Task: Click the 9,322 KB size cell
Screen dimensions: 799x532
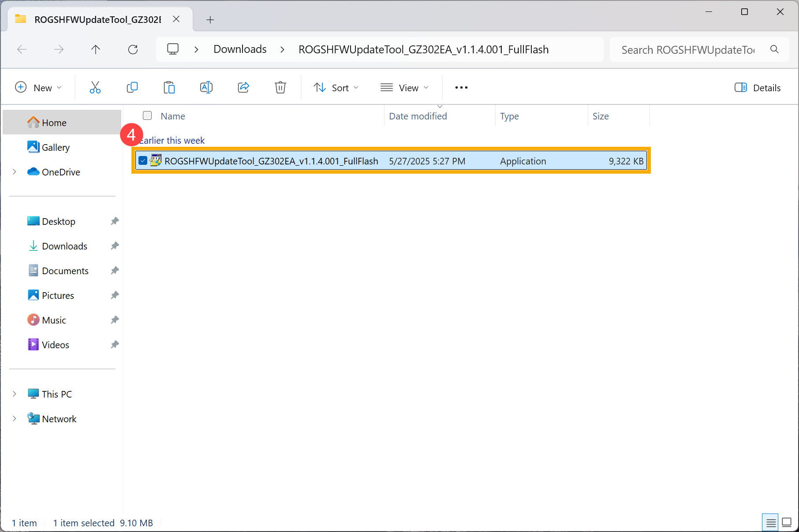Action: point(626,161)
